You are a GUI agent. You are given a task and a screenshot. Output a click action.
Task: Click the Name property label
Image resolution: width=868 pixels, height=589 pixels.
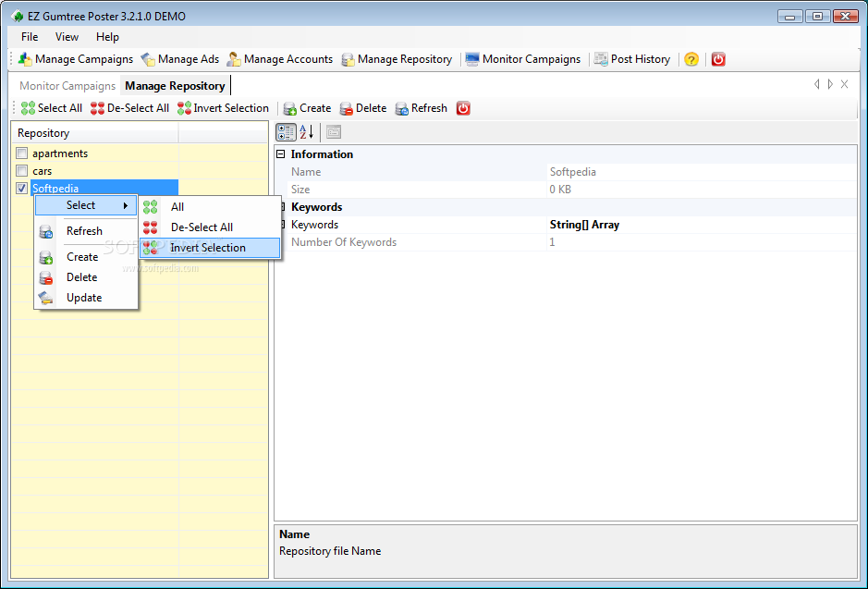(x=306, y=172)
